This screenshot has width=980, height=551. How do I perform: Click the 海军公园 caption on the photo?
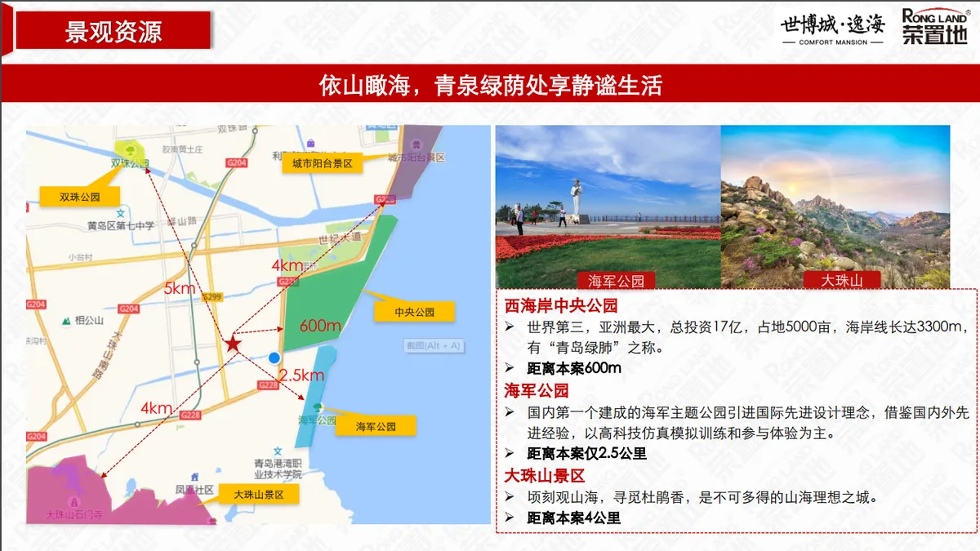point(617,280)
